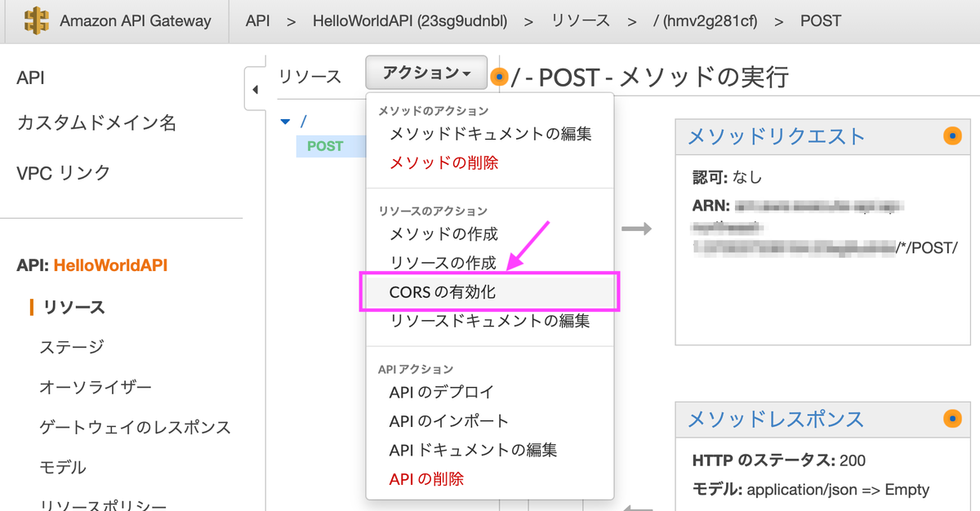Open オーソライザー in the sidebar
This screenshot has height=511, width=980.
(96, 387)
